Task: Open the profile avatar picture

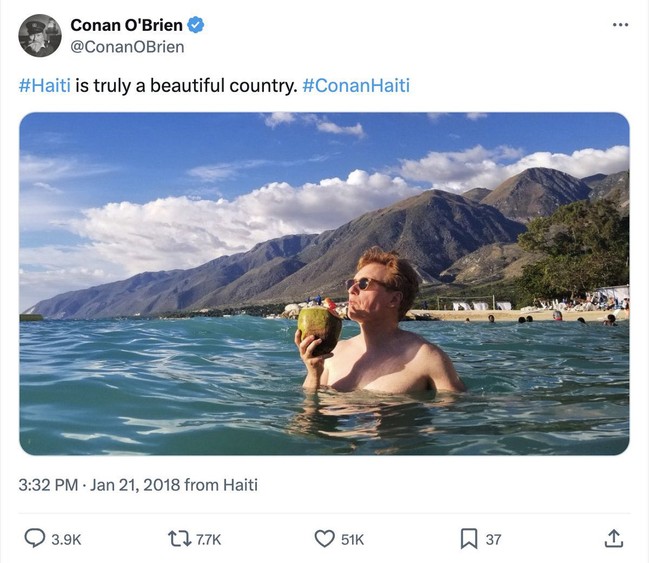Action: tap(40, 36)
